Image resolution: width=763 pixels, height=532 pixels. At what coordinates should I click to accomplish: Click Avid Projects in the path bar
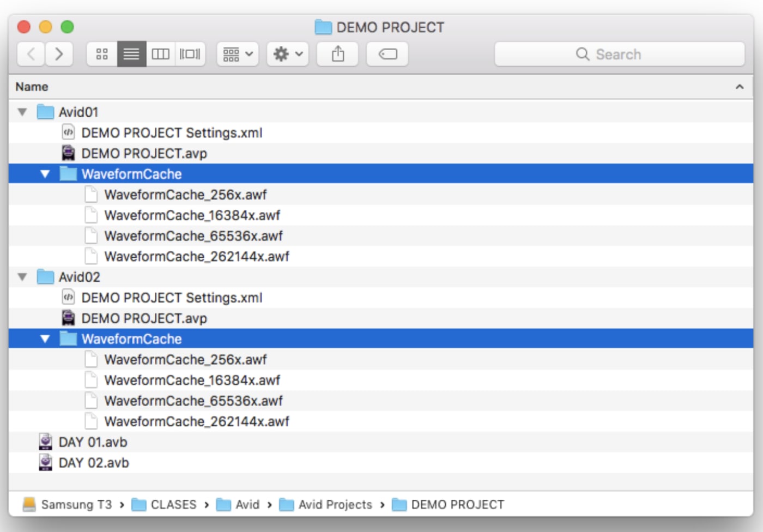click(x=335, y=505)
